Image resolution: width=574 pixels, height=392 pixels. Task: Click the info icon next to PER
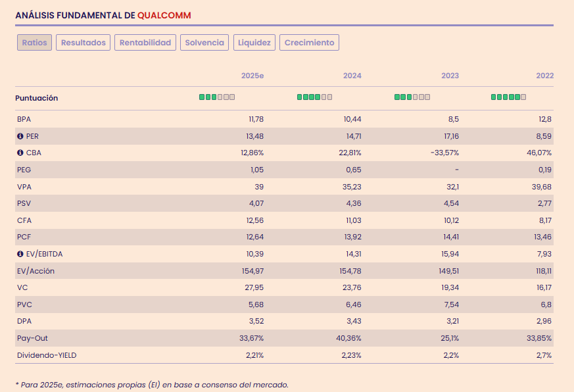[20, 136]
